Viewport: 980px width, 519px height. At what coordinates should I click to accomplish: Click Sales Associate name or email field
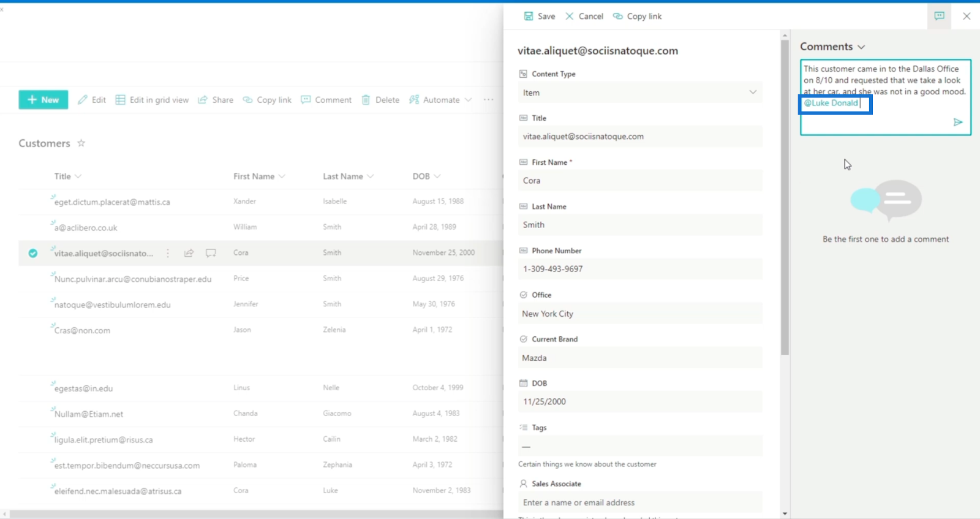coord(640,502)
